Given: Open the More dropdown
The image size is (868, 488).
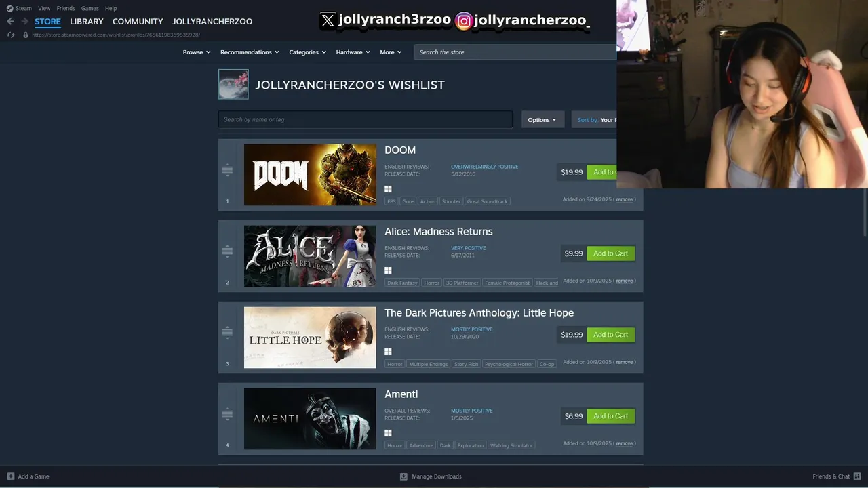Looking at the screenshot, I should click(391, 52).
